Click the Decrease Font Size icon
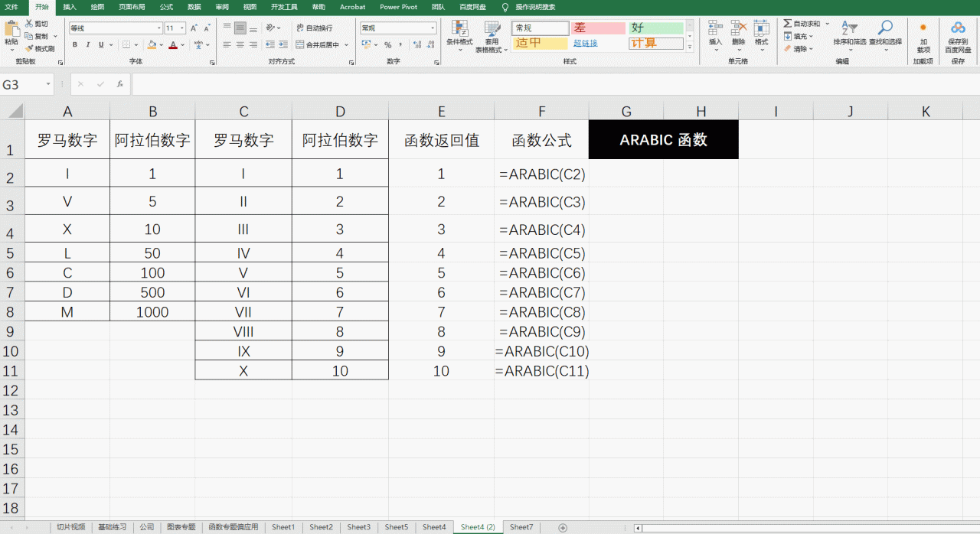 point(207,28)
